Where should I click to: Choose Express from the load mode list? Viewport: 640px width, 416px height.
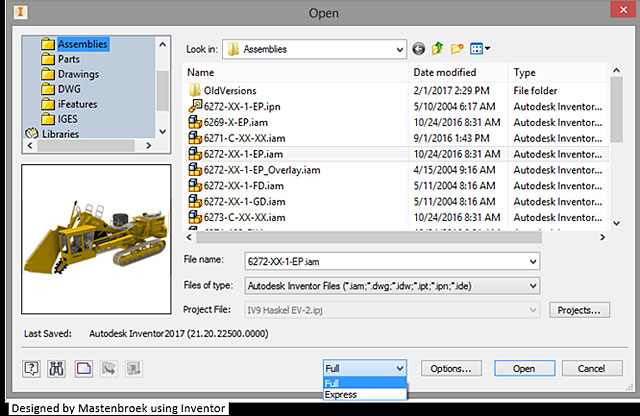(342, 394)
